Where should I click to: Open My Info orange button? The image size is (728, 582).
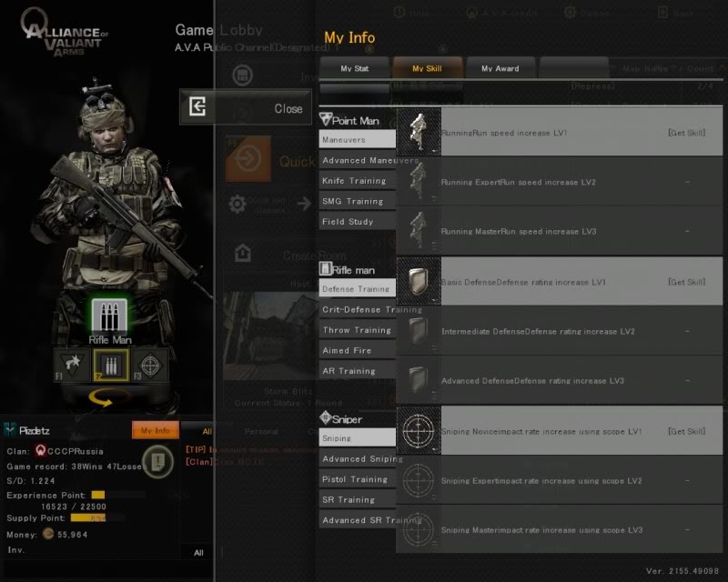(156, 431)
